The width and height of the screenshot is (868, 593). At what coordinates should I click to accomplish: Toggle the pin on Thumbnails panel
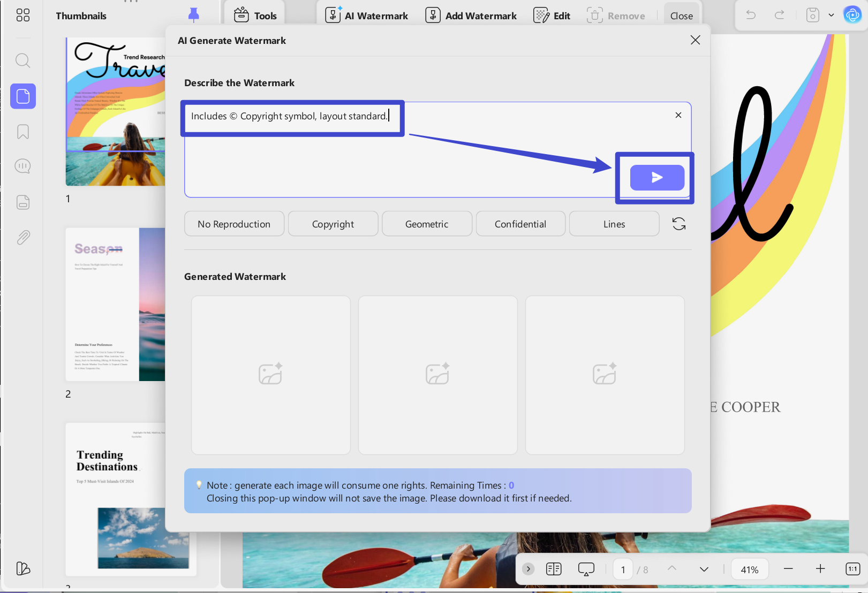click(x=194, y=16)
